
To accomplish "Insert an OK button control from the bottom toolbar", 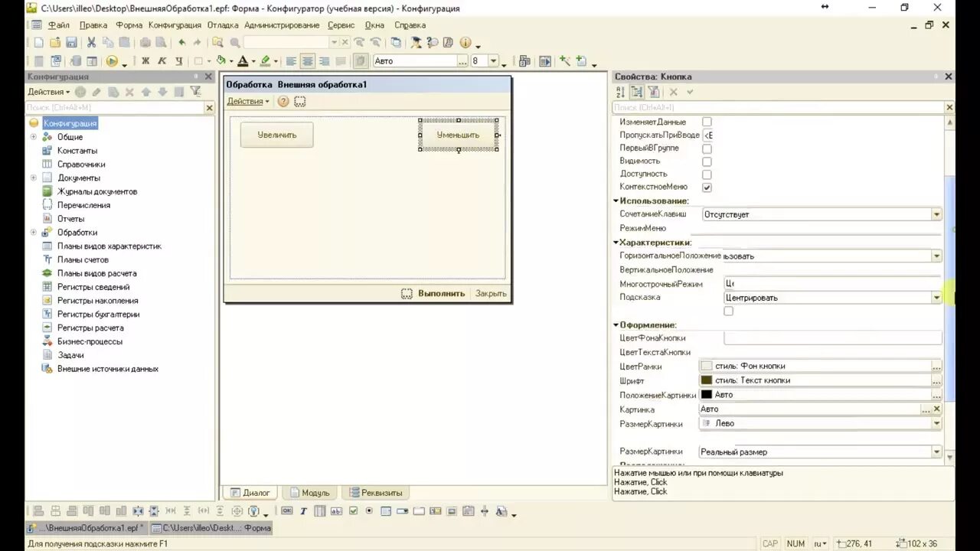I will point(287,511).
